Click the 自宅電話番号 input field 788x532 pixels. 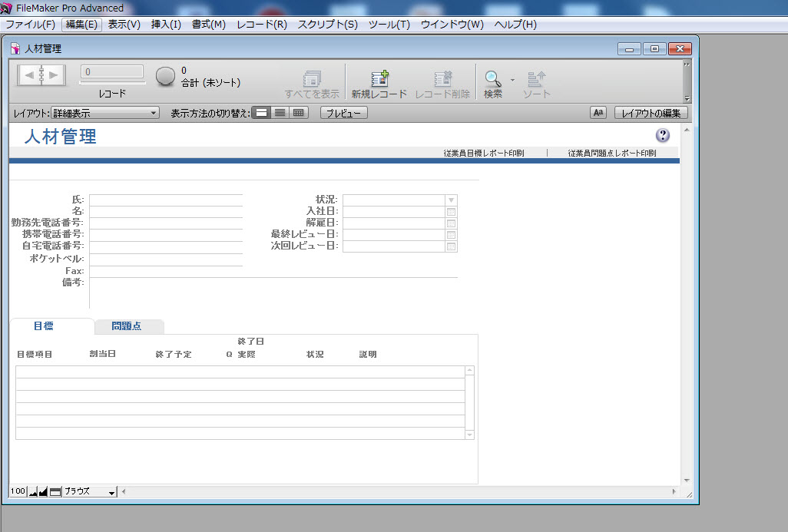tap(166, 246)
